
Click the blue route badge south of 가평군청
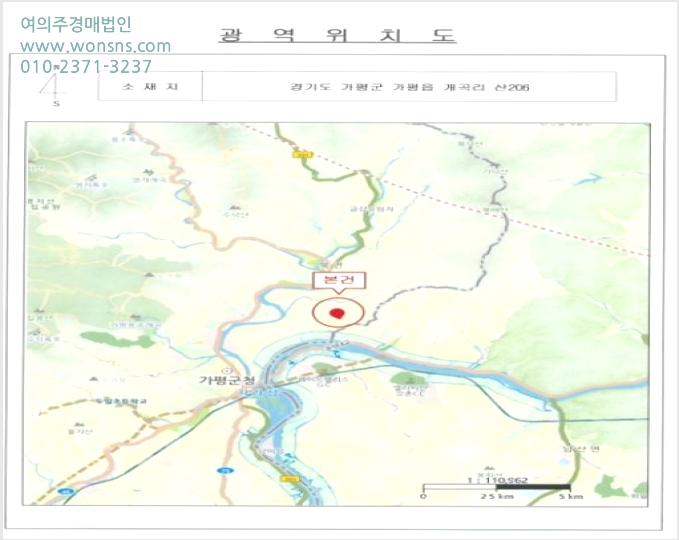pyautogui.click(x=225, y=471)
